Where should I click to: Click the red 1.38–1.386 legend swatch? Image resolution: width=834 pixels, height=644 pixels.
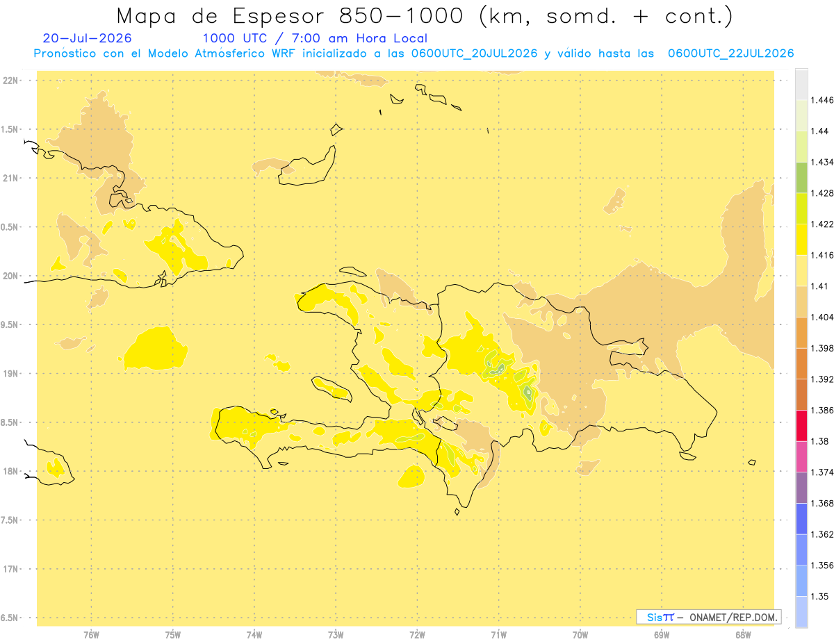801,425
